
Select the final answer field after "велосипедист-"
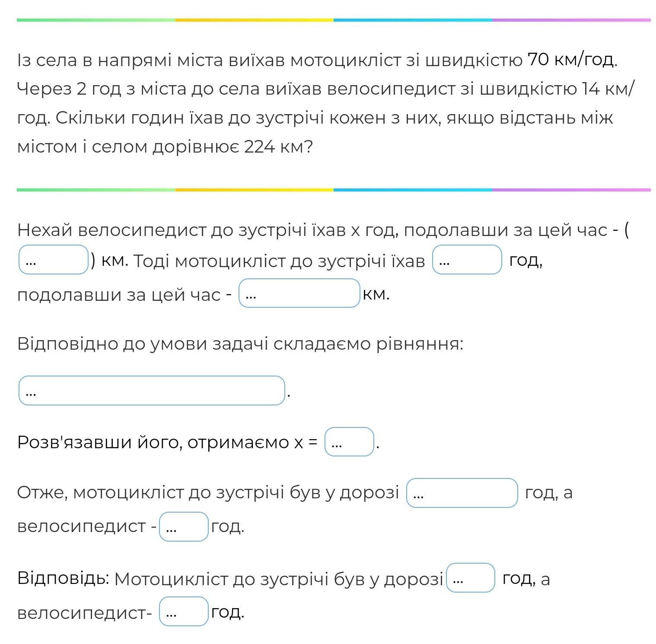(184, 611)
